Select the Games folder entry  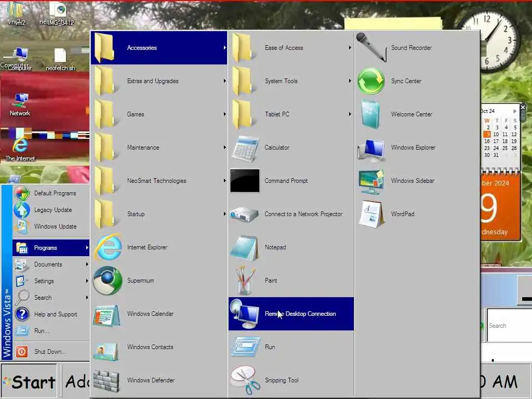point(159,114)
